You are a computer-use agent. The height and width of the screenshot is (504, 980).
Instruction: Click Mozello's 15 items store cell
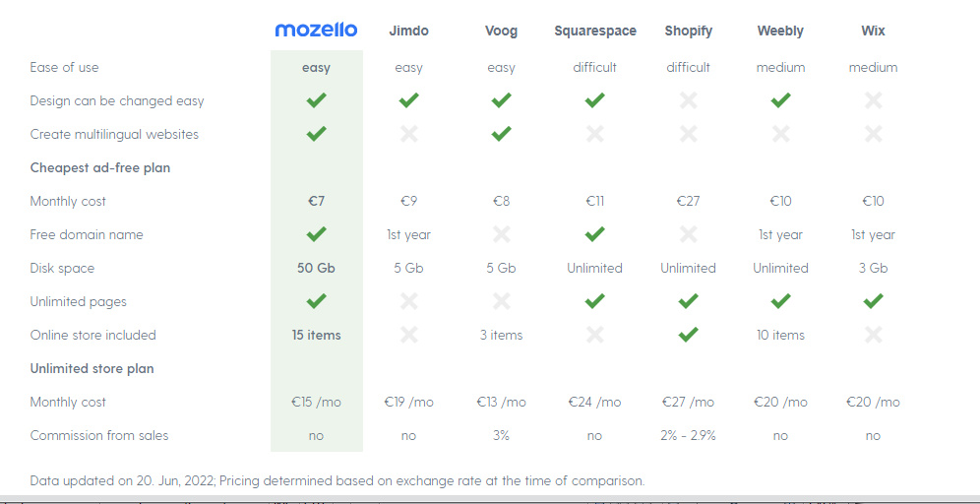point(316,335)
